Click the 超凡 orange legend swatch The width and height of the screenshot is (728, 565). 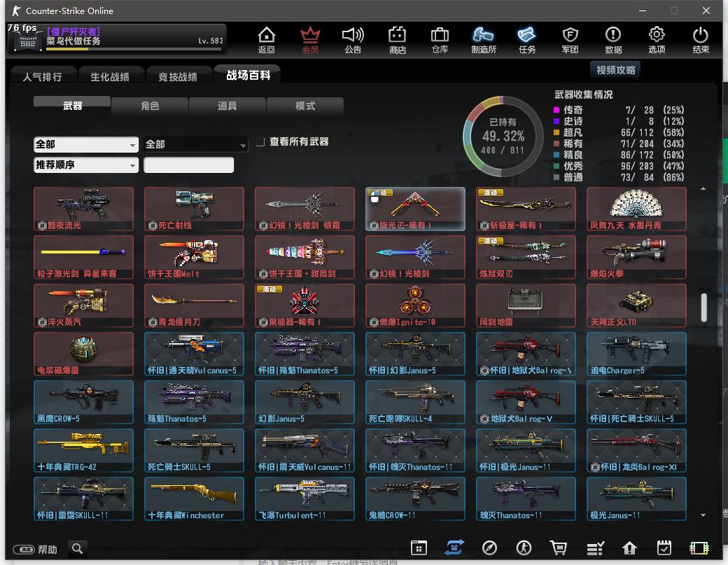point(556,132)
